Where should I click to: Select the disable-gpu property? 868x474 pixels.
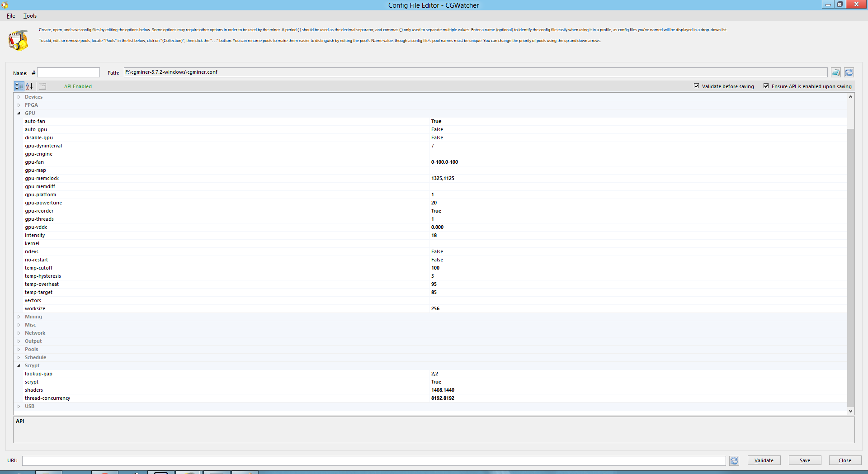[x=434, y=137]
